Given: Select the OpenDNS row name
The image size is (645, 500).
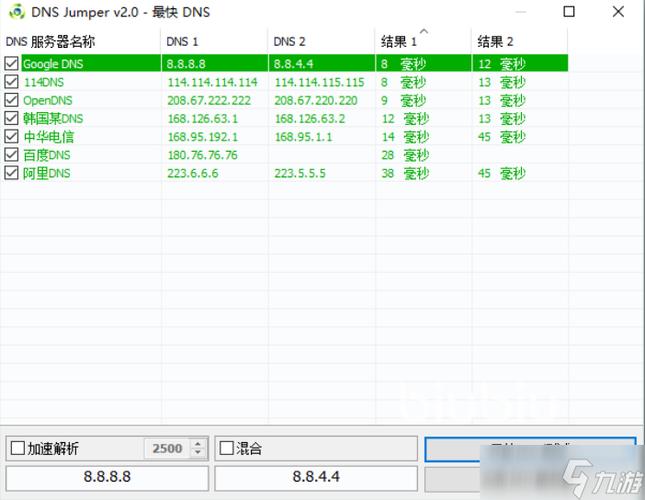Looking at the screenshot, I should pyautogui.click(x=48, y=100).
